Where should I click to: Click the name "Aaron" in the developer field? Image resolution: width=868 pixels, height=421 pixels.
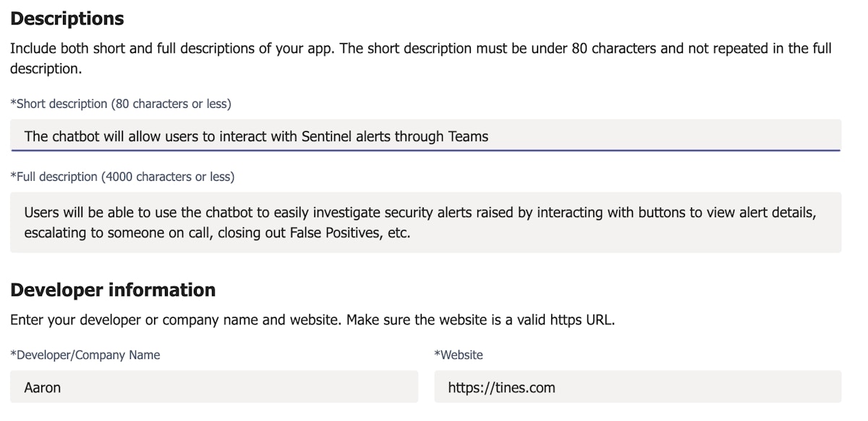click(43, 388)
